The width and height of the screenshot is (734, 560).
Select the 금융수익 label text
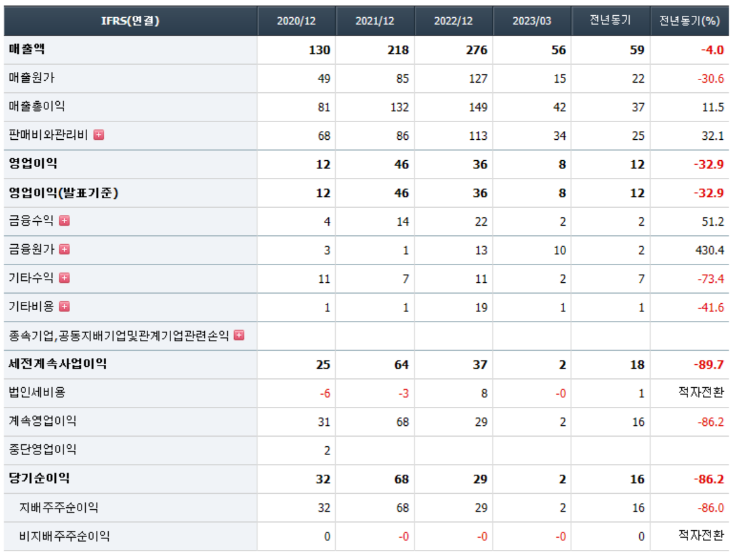[x=31, y=221]
